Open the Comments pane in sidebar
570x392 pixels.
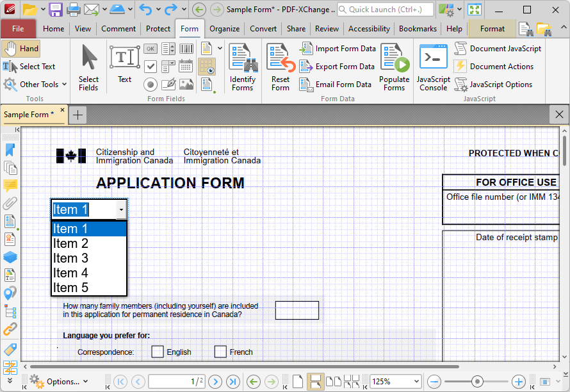10,186
